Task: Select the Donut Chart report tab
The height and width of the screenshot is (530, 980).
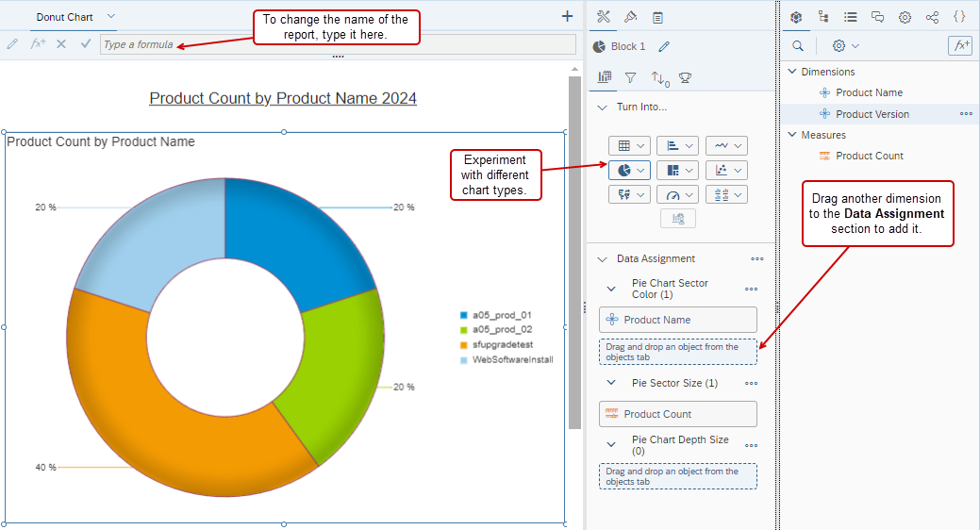Action: coord(64,17)
